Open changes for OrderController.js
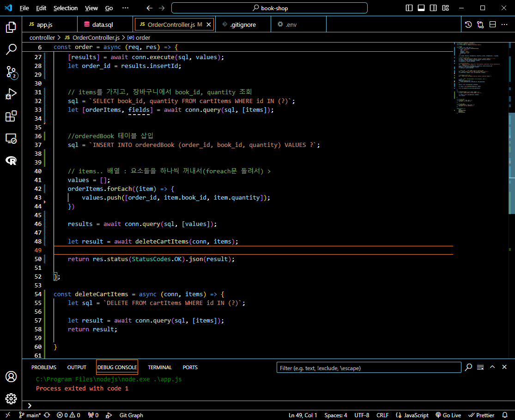Image resolution: width=515 pixels, height=420 pixels. point(480,24)
